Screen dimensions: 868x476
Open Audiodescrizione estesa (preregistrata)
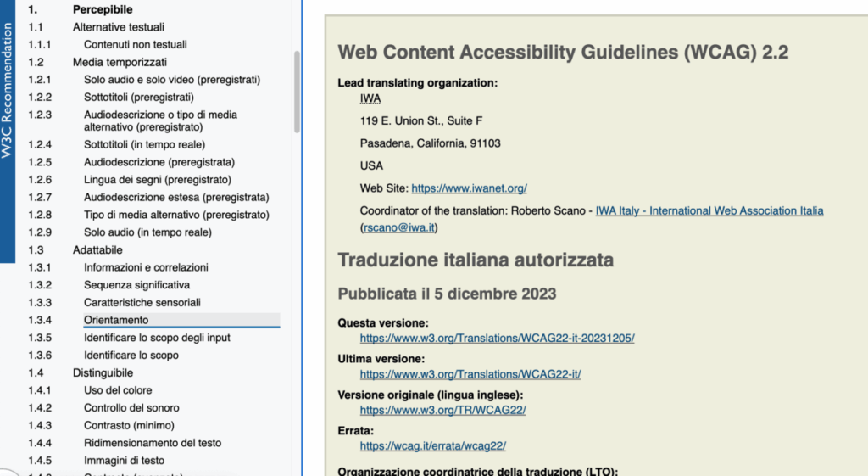tap(176, 197)
